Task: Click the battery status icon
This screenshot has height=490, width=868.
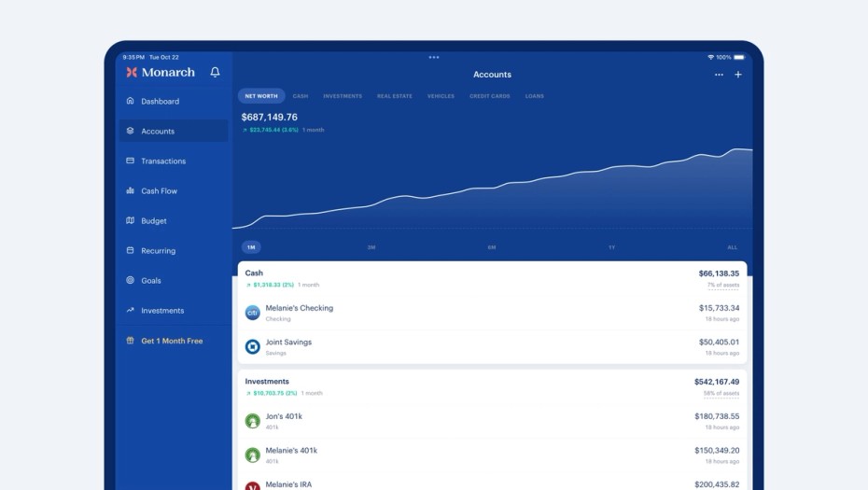Action: 739,57
